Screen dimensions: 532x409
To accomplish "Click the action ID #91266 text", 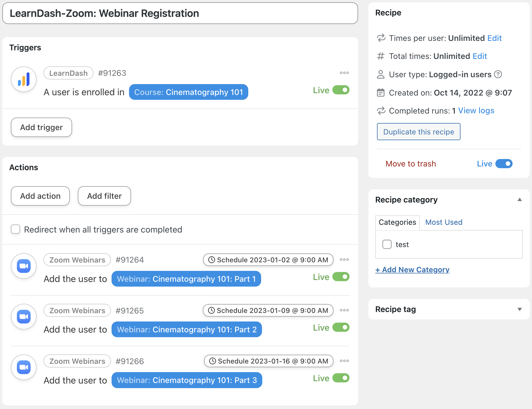I will point(130,361).
